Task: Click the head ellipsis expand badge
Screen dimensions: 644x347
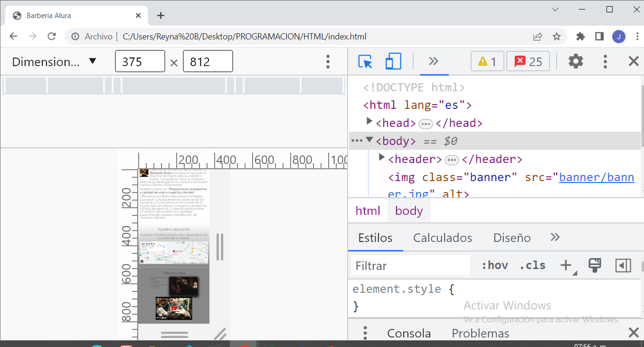Action: point(426,124)
